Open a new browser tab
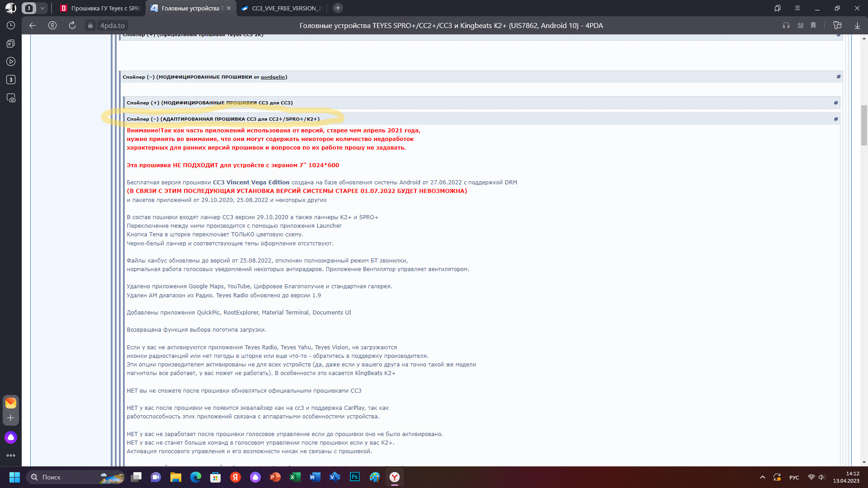 click(x=338, y=8)
